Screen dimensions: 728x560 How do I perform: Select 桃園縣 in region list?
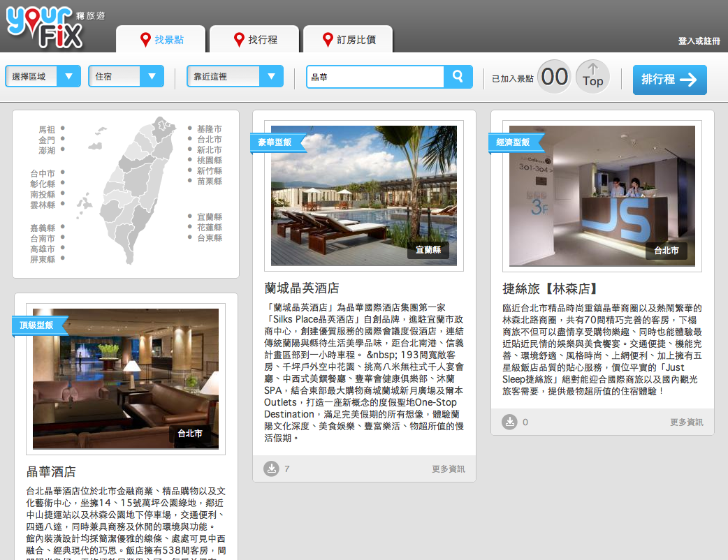(210, 161)
